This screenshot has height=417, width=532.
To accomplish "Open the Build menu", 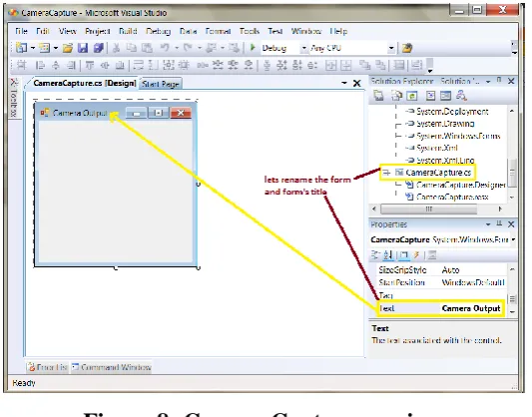I will pyautogui.click(x=128, y=31).
